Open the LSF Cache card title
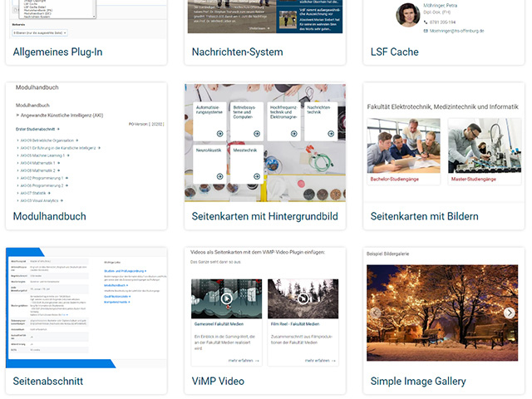Screen dimensions: 532x399 (x=394, y=52)
